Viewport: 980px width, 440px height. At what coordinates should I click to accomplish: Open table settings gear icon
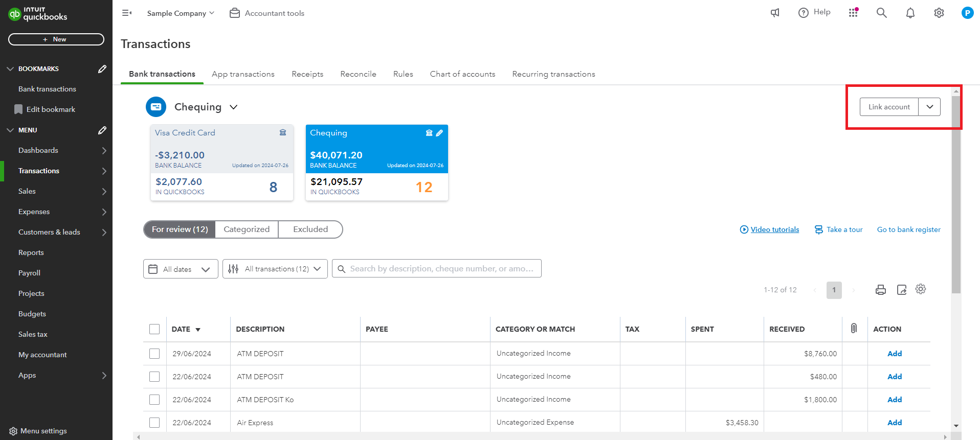coord(921,289)
